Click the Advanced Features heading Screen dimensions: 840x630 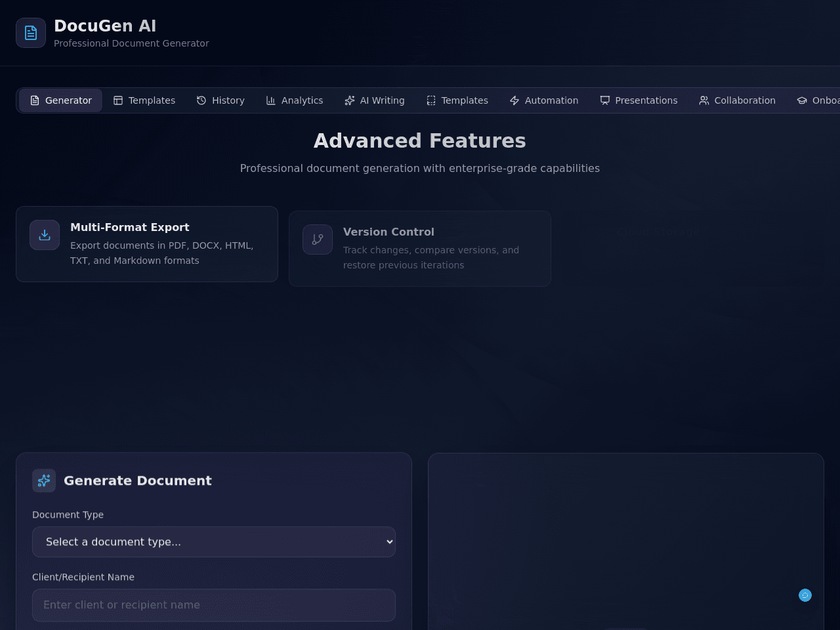tap(420, 140)
